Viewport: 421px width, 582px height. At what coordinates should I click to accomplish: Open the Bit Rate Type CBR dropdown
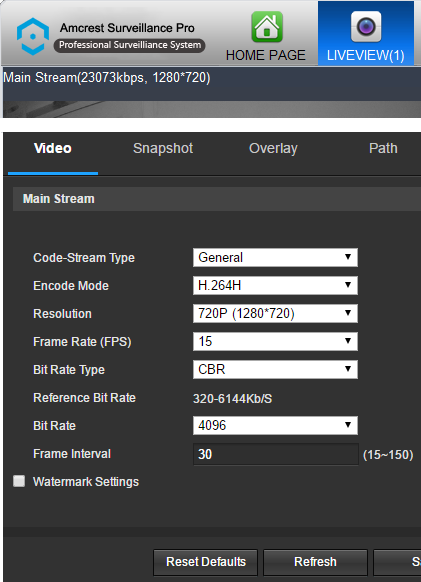pyautogui.click(x=275, y=369)
